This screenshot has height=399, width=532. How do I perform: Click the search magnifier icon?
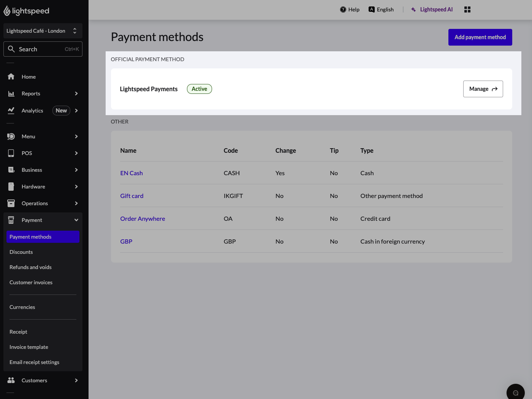[x=12, y=49]
